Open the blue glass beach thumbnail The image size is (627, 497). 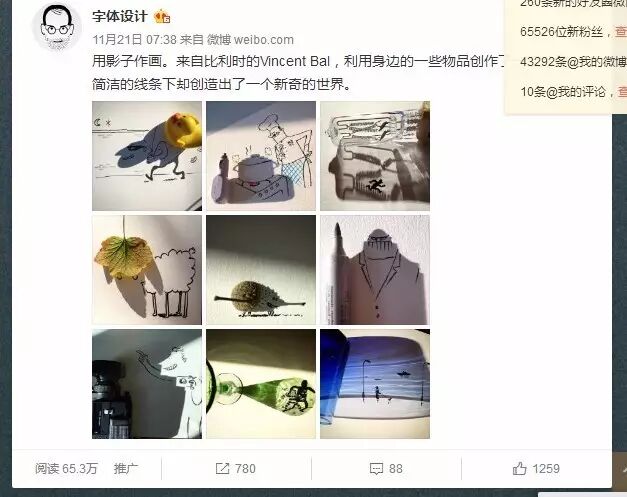click(375, 384)
